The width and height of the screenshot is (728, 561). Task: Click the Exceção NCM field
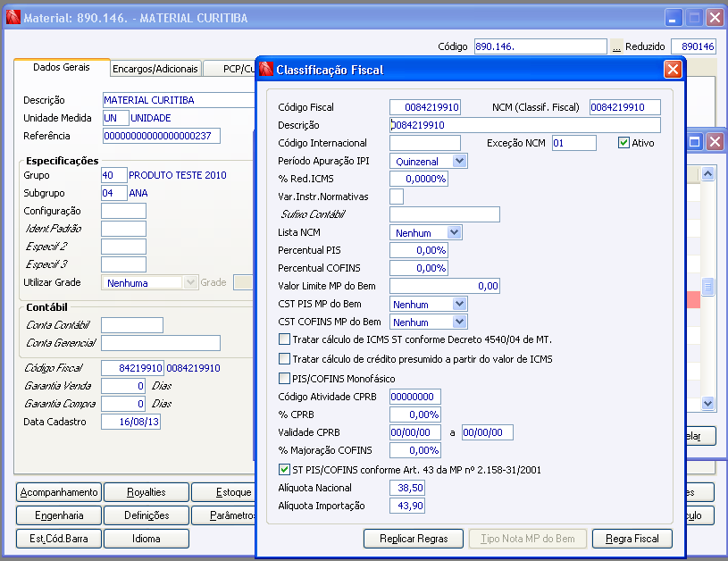(x=573, y=143)
